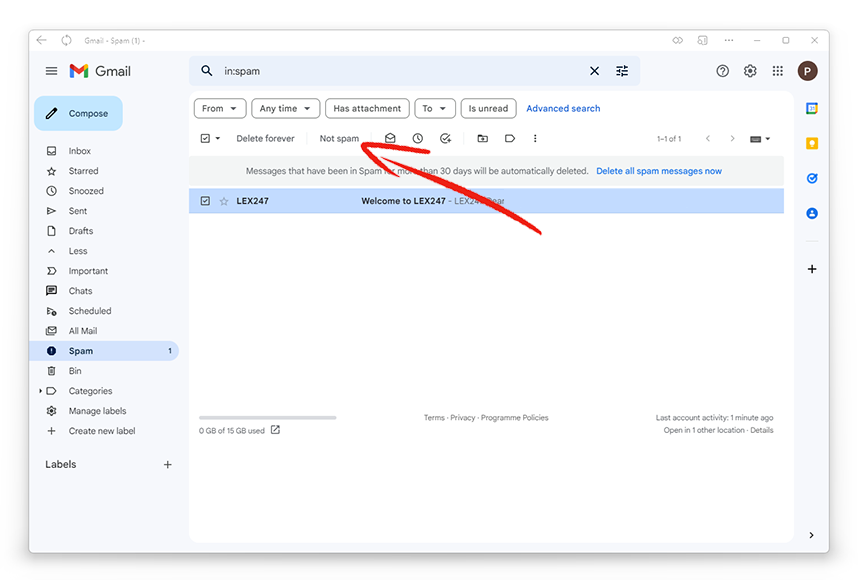Collapse the sidebar with Less

pos(78,251)
